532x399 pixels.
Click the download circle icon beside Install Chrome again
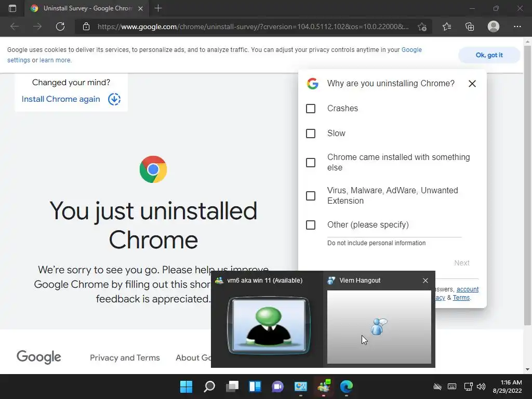point(114,99)
